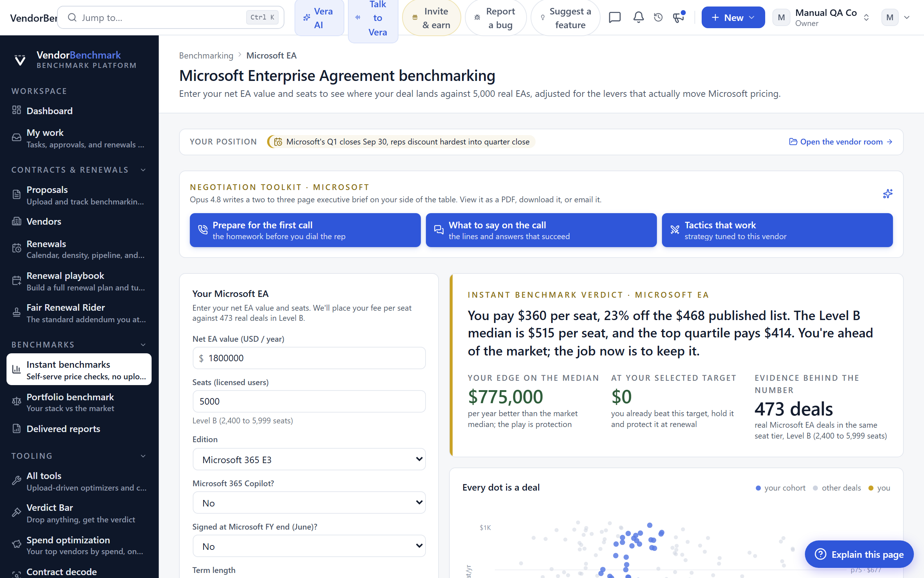Click the All tools wrench icon

(16, 481)
